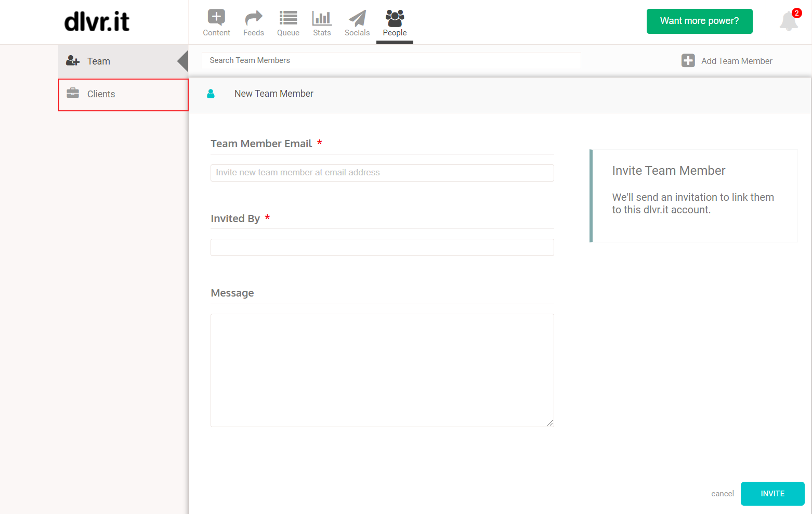Select the People tab label
This screenshot has width=812, height=514.
(x=395, y=33)
